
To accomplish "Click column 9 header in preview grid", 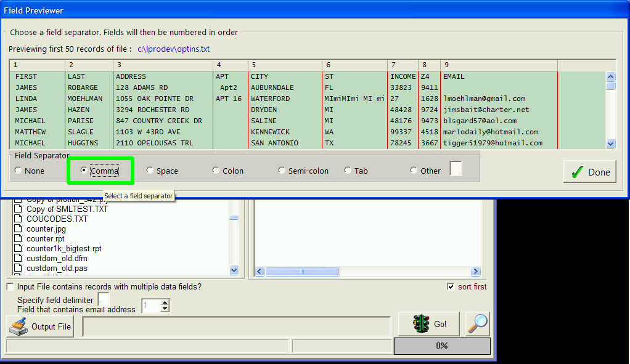I will coord(499,65).
